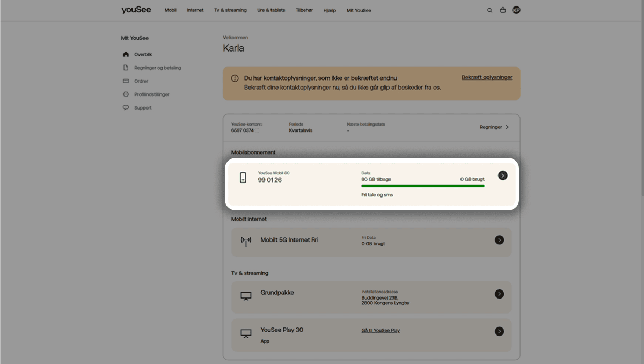Click the KP profile avatar
Viewport: 644px width, 364px height.
pos(516,10)
